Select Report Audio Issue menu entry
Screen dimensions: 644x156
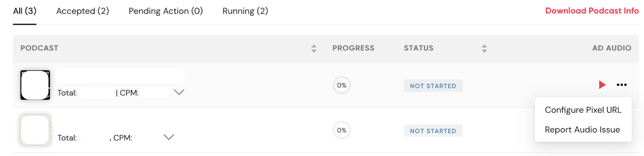point(582,129)
